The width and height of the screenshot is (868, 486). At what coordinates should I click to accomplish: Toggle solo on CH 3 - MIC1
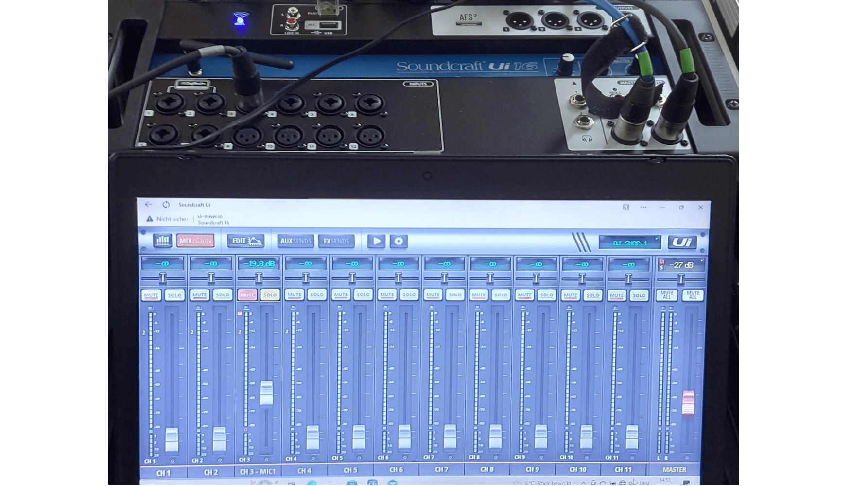270,295
